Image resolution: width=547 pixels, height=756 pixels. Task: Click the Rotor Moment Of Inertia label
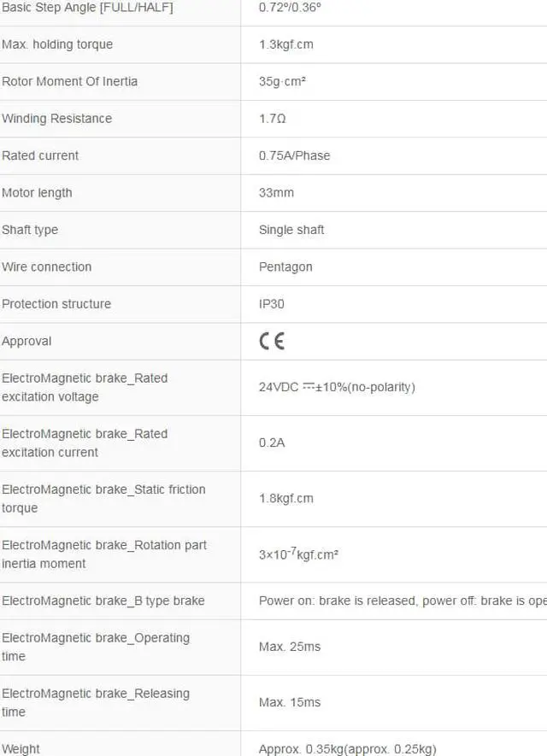click(69, 81)
